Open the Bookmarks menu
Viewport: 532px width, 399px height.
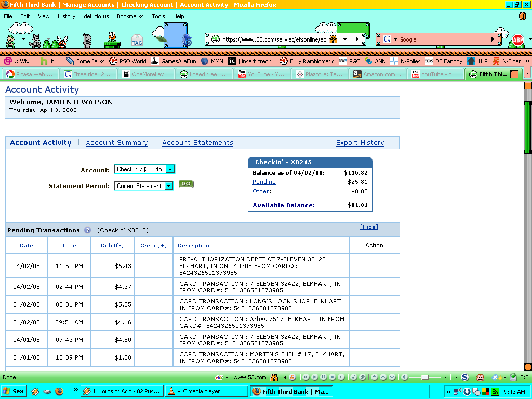tap(130, 16)
